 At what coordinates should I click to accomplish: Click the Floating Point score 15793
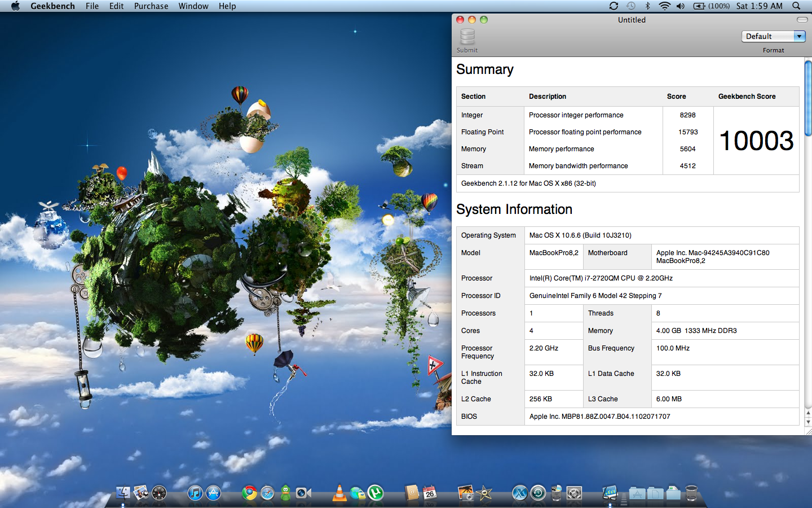[x=688, y=132]
